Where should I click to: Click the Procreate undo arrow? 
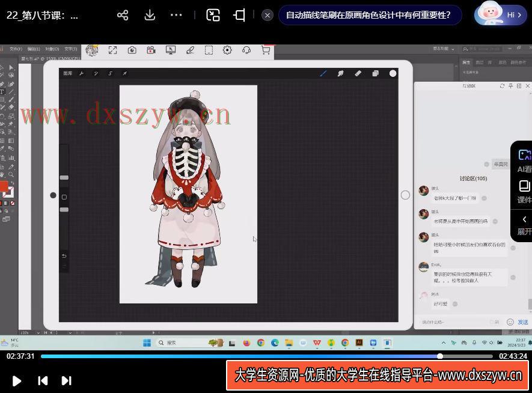click(64, 256)
